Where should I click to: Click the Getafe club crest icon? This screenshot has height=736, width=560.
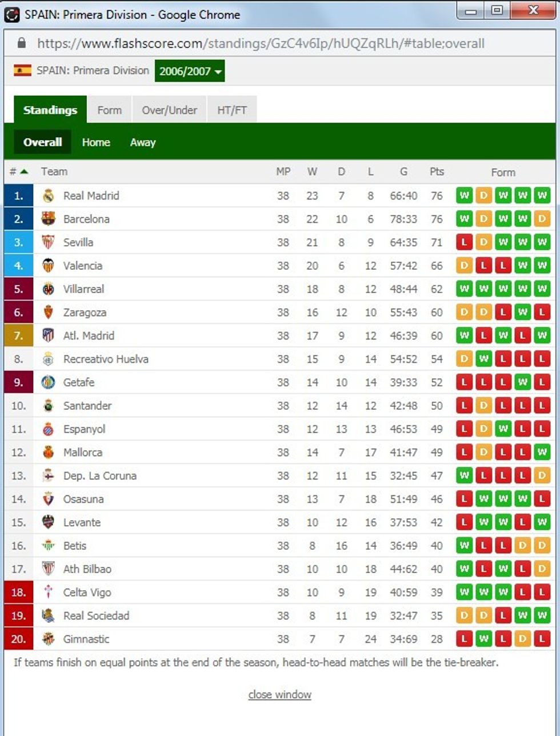tap(49, 382)
